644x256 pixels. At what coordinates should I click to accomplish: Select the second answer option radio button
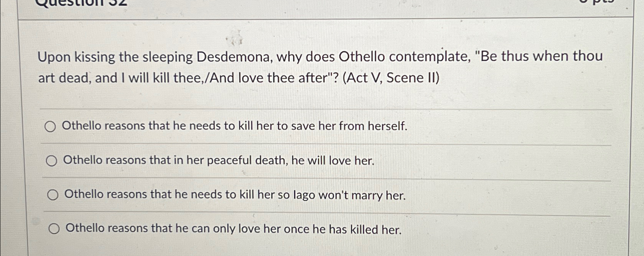click(52, 161)
